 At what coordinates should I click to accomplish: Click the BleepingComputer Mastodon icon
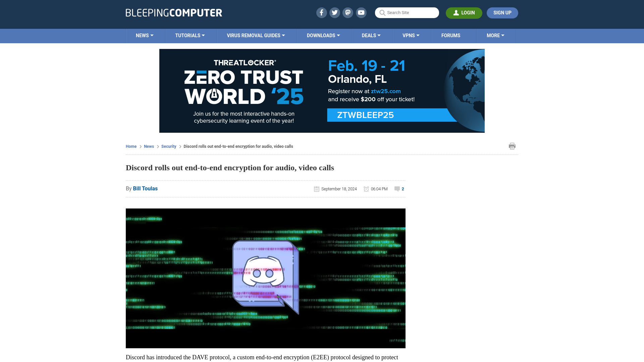[348, 12]
